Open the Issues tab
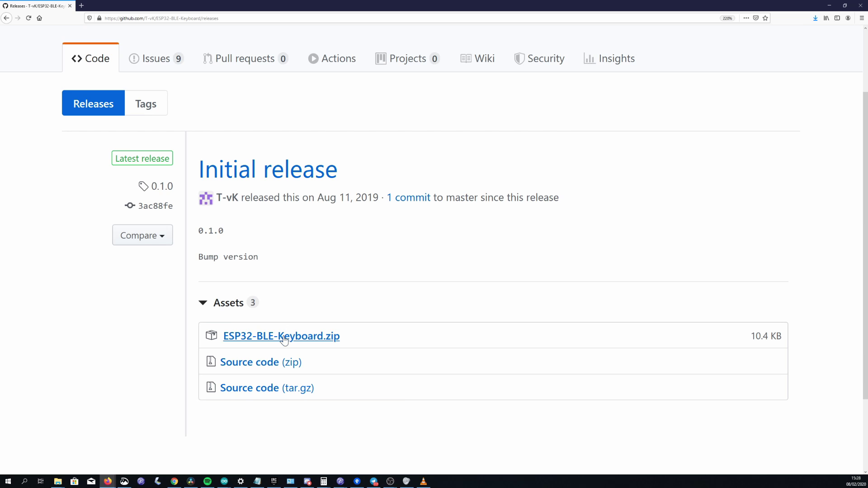The image size is (868, 488). tap(156, 59)
